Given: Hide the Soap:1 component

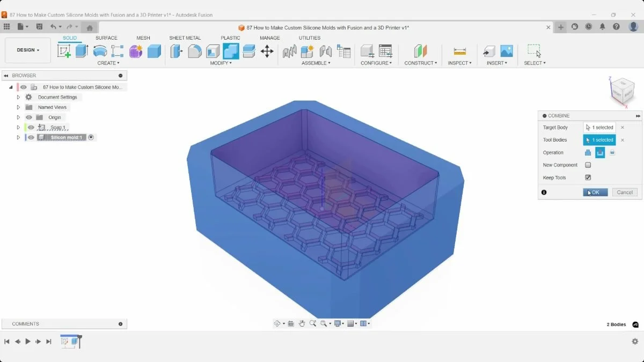Looking at the screenshot, I should click(x=31, y=128).
